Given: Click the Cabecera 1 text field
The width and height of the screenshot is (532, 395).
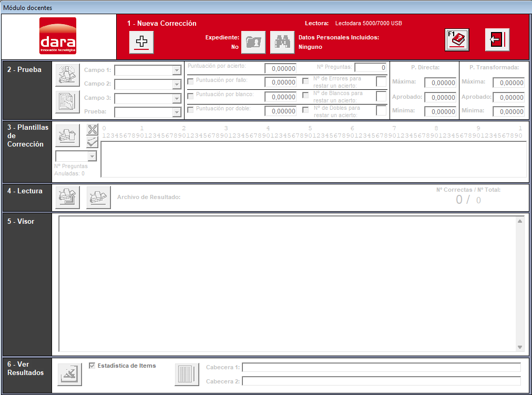Looking at the screenshot, I should (x=381, y=367).
